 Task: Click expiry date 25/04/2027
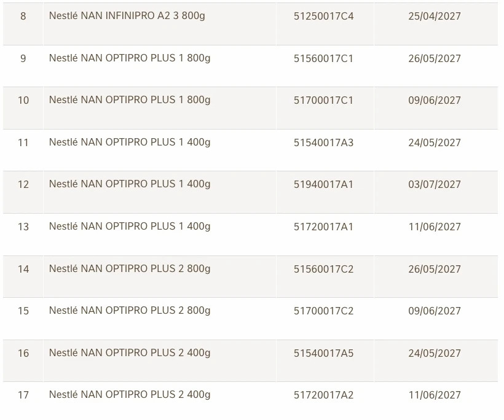click(434, 17)
